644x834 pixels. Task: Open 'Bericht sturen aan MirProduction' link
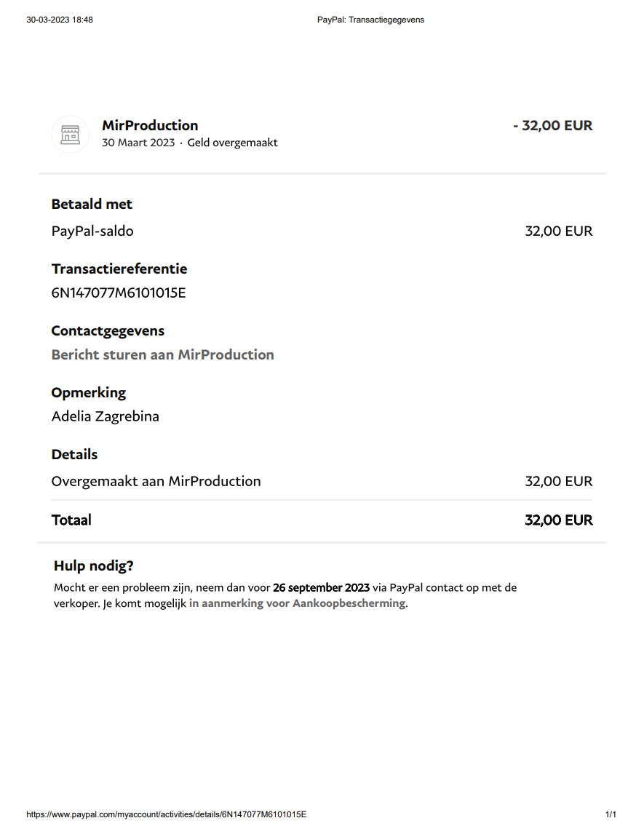(162, 354)
